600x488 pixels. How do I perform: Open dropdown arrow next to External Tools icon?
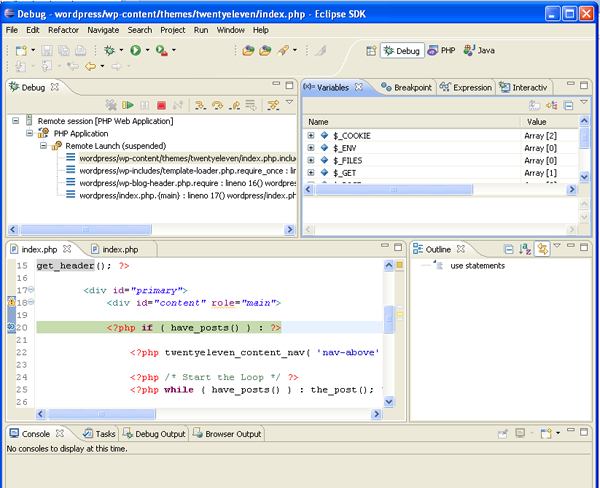click(174, 50)
